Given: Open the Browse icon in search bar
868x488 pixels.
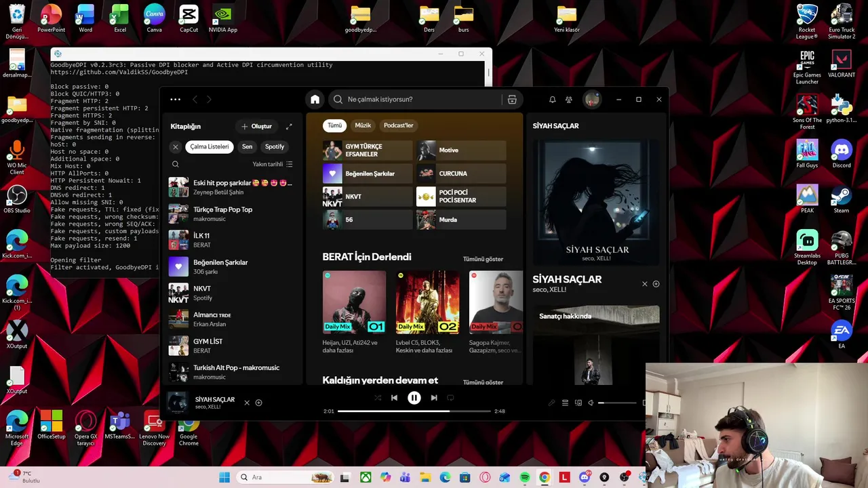Looking at the screenshot, I should click(512, 100).
